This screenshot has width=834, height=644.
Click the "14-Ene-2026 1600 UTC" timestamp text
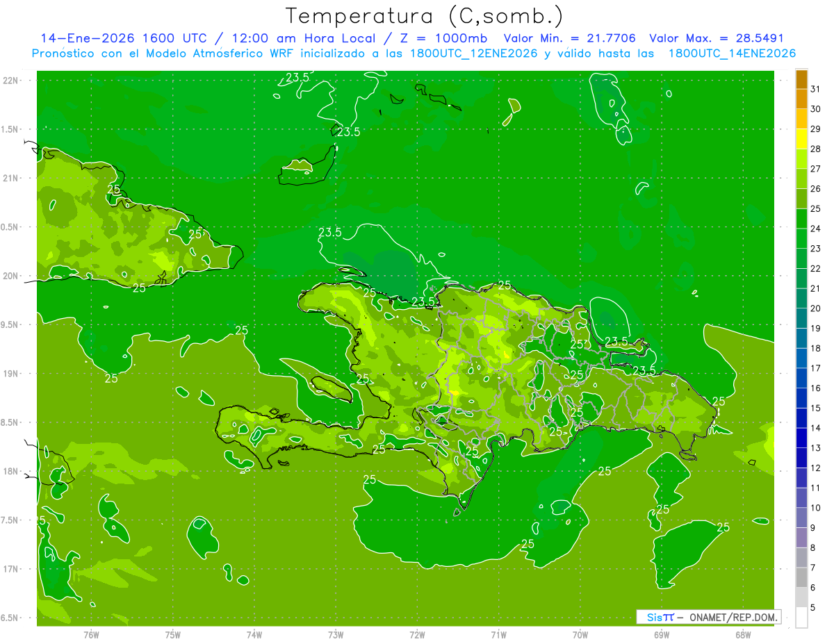124,38
